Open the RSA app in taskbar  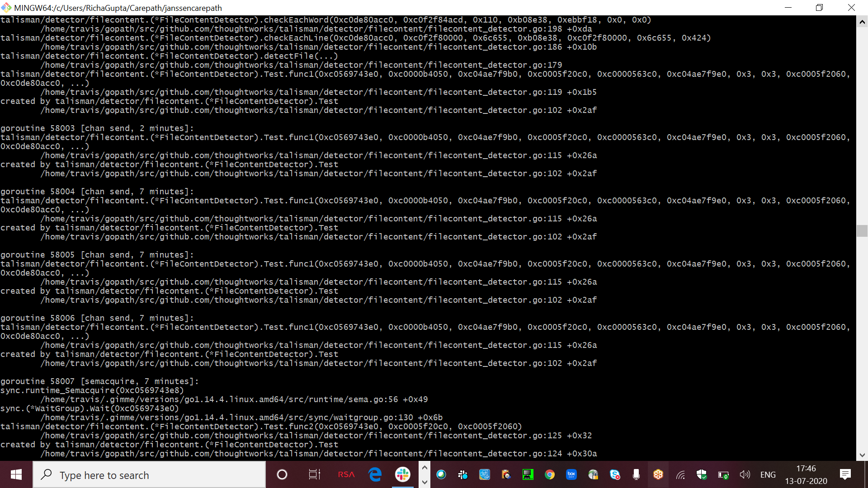coord(346,474)
